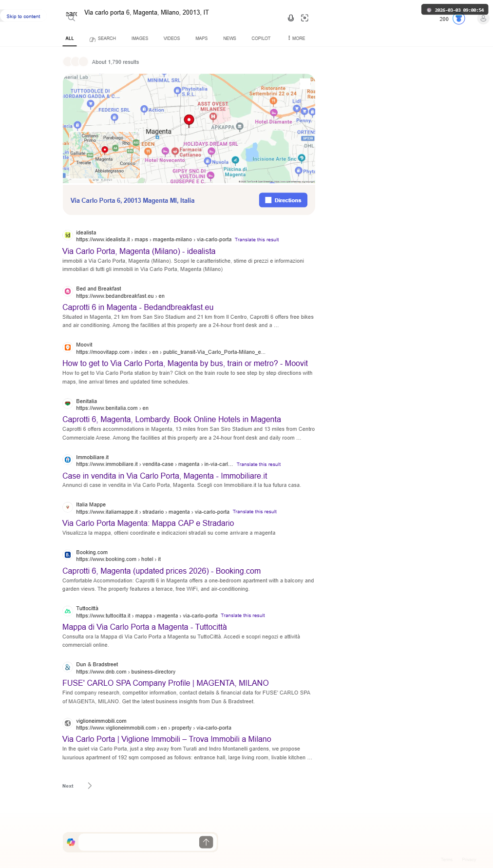Translate the idealista result
Image resolution: width=493 pixels, height=868 pixels.
(257, 240)
